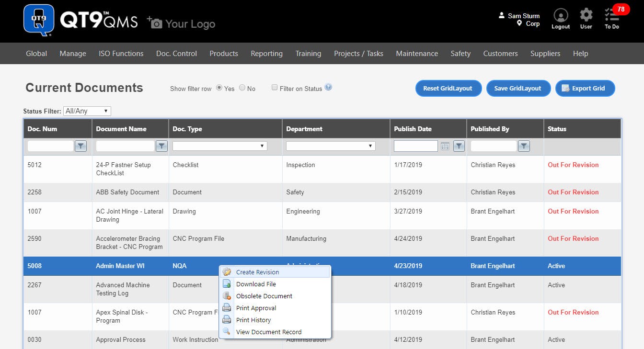Click the Published By filter funnel icon

click(x=524, y=146)
